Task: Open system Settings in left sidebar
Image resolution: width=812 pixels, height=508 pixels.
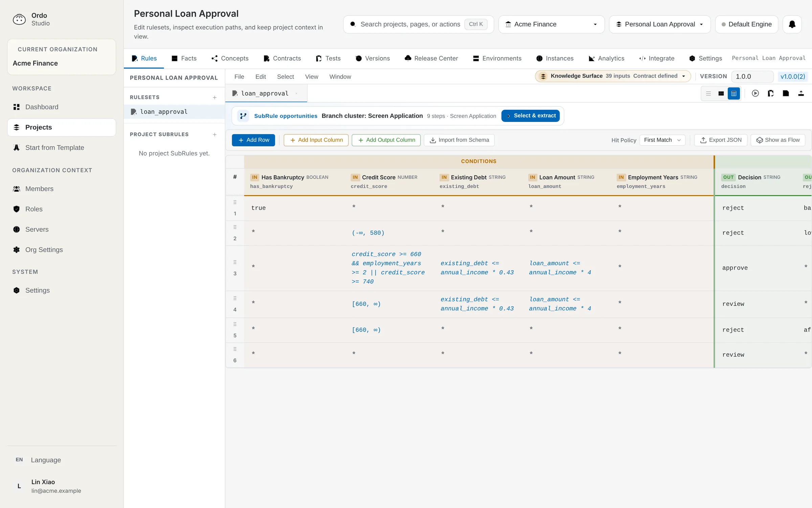Action: [62, 290]
